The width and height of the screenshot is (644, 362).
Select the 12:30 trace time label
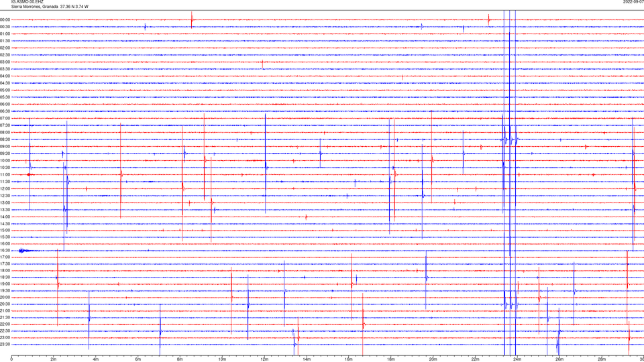tap(5, 195)
